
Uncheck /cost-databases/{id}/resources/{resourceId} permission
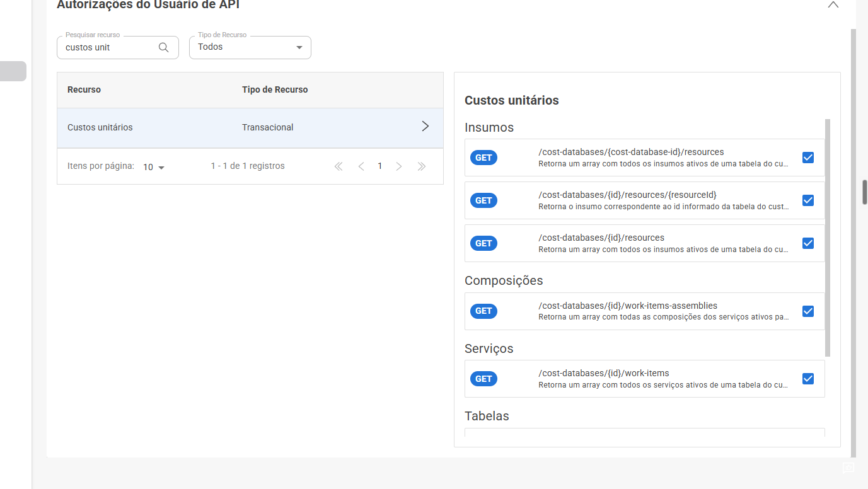(808, 200)
